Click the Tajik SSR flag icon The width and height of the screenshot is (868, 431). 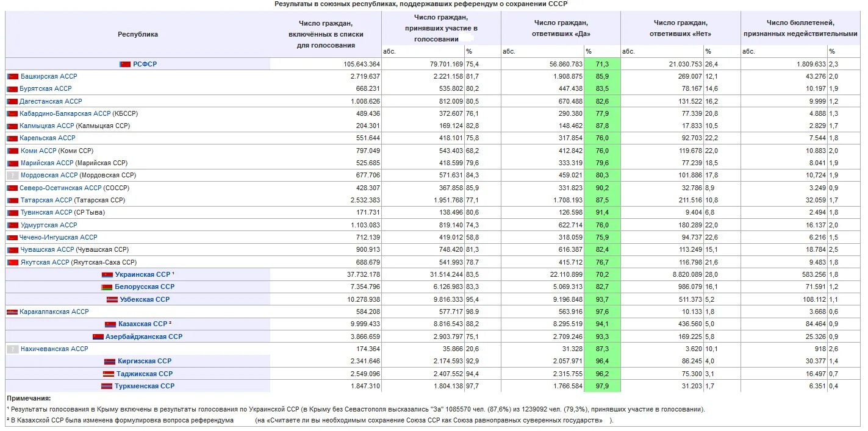pos(109,374)
